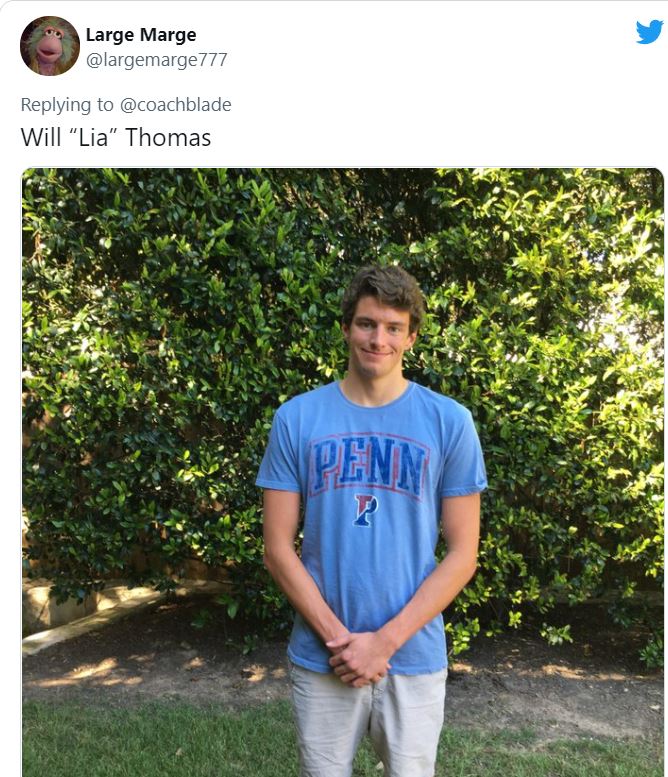Click the clasped hands in the photo
This screenshot has height=777, width=668.
(360, 655)
